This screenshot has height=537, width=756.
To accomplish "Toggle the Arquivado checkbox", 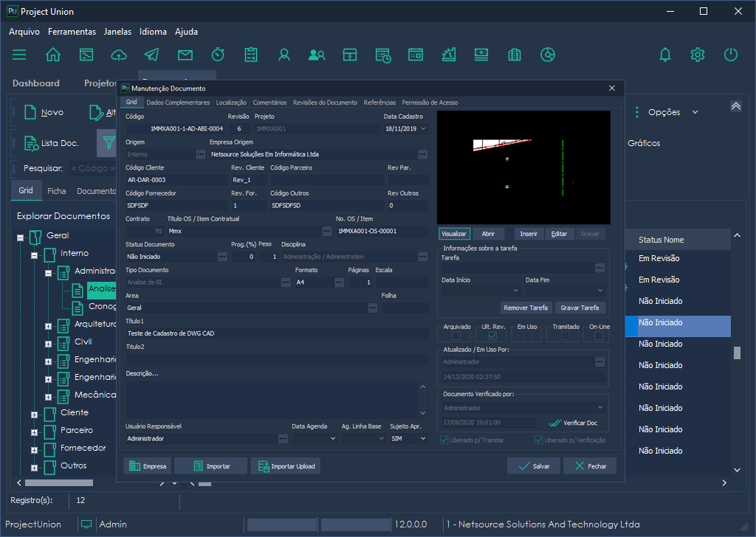I will pos(456,336).
